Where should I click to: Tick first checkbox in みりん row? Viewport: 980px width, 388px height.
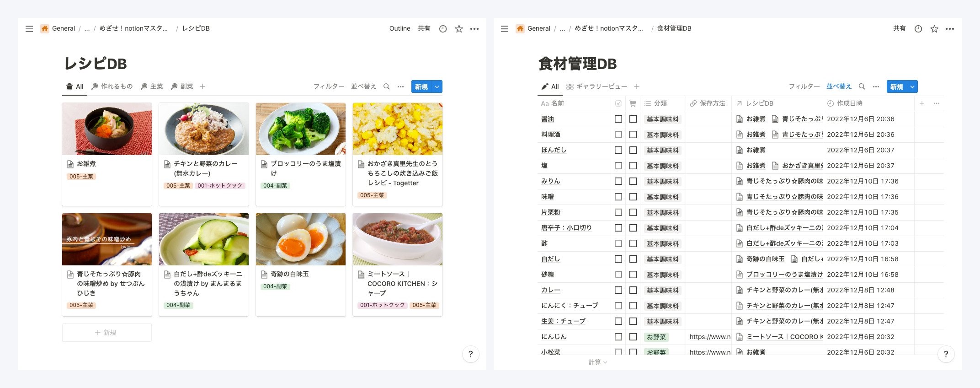(618, 181)
